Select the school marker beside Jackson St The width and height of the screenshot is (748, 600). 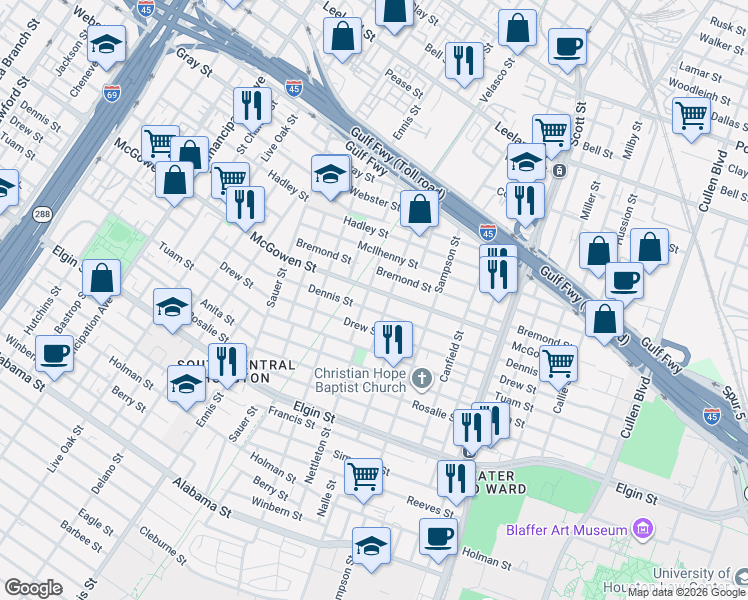106,45
